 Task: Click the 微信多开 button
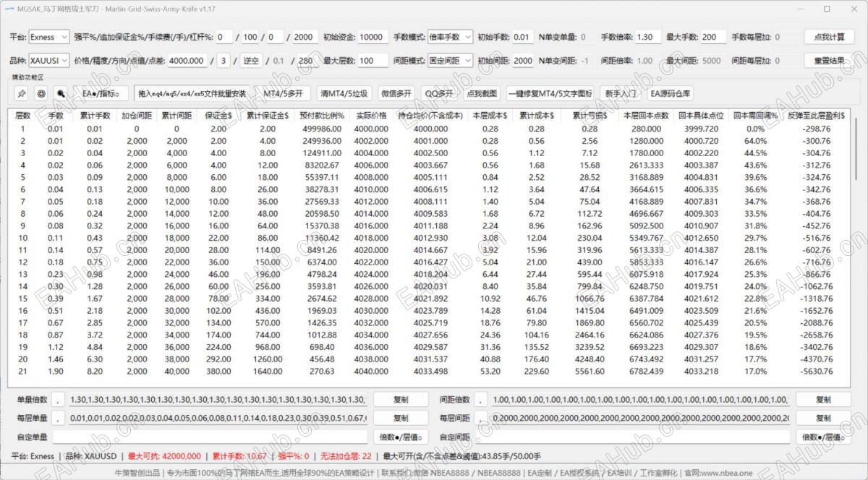click(x=396, y=94)
